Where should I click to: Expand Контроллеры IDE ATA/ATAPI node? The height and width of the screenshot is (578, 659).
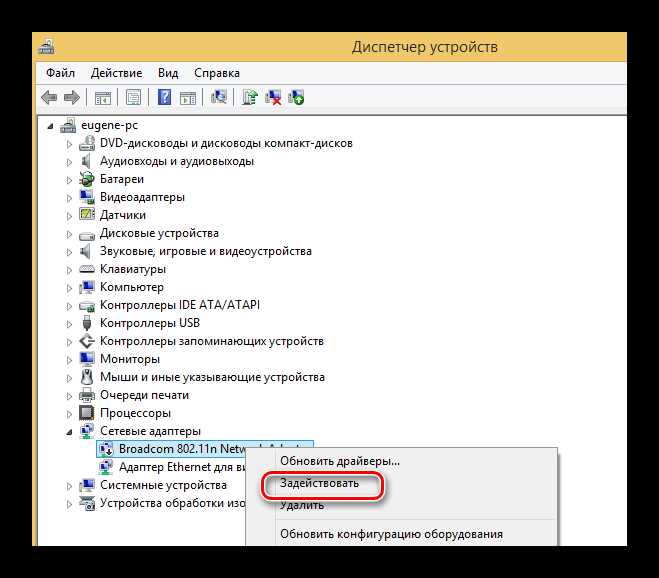tap(69, 306)
